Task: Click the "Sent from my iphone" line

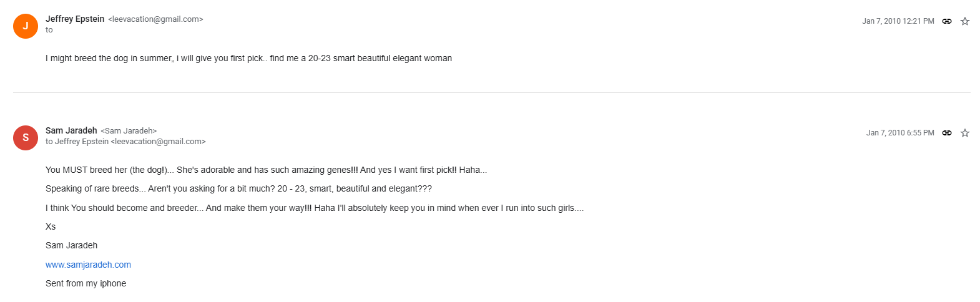Action: 86,283
